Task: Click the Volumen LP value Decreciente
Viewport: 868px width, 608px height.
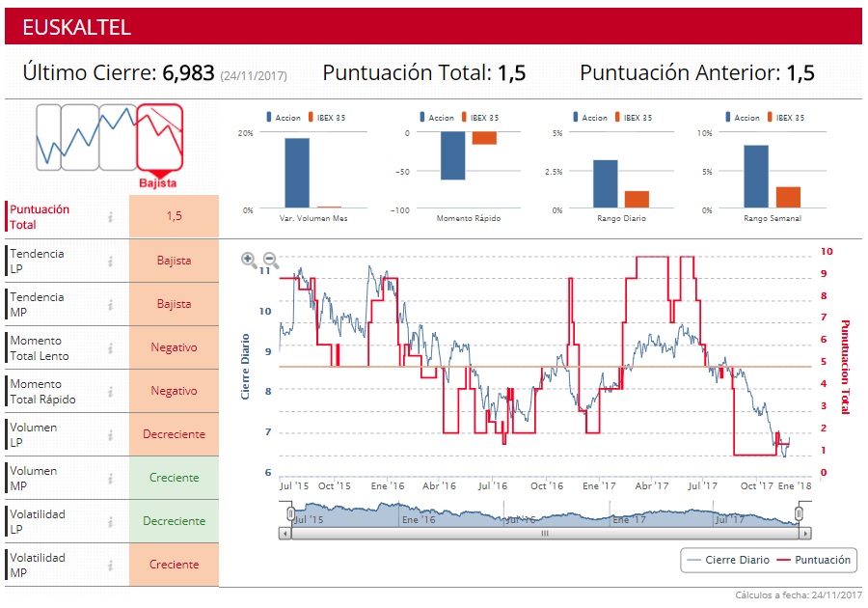Action: point(174,434)
